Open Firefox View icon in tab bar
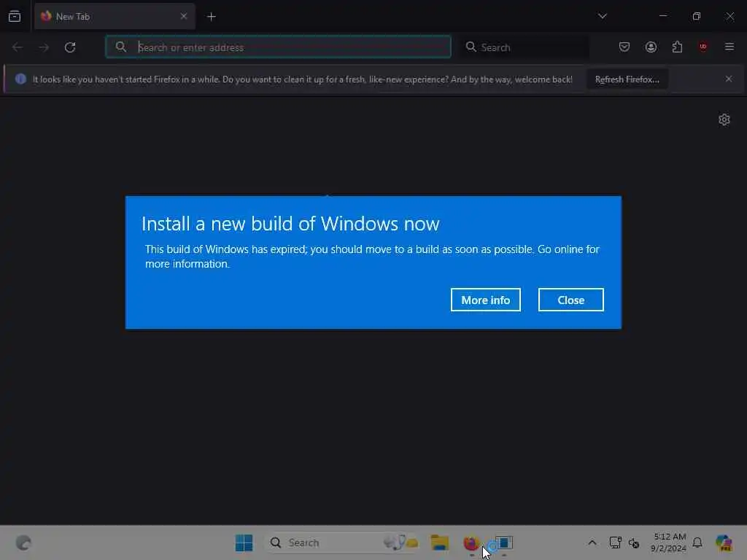Image resolution: width=747 pixels, height=560 pixels. point(15,16)
